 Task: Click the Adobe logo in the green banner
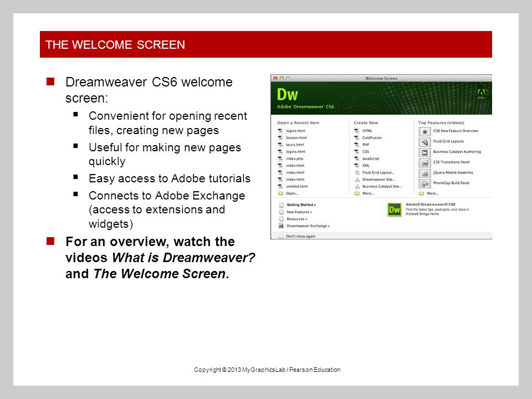click(x=481, y=93)
